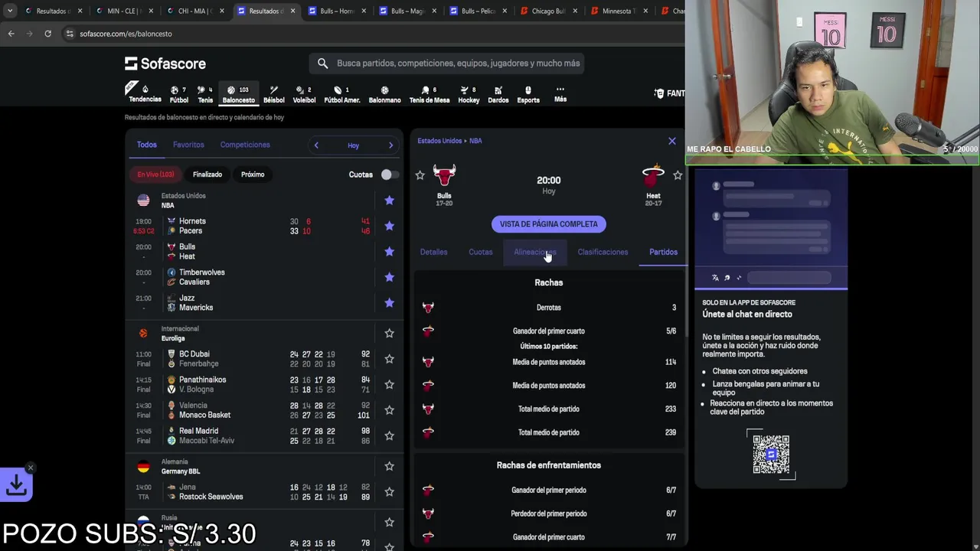The width and height of the screenshot is (980, 551).
Task: Open the Voleibol section
Action: [304, 93]
